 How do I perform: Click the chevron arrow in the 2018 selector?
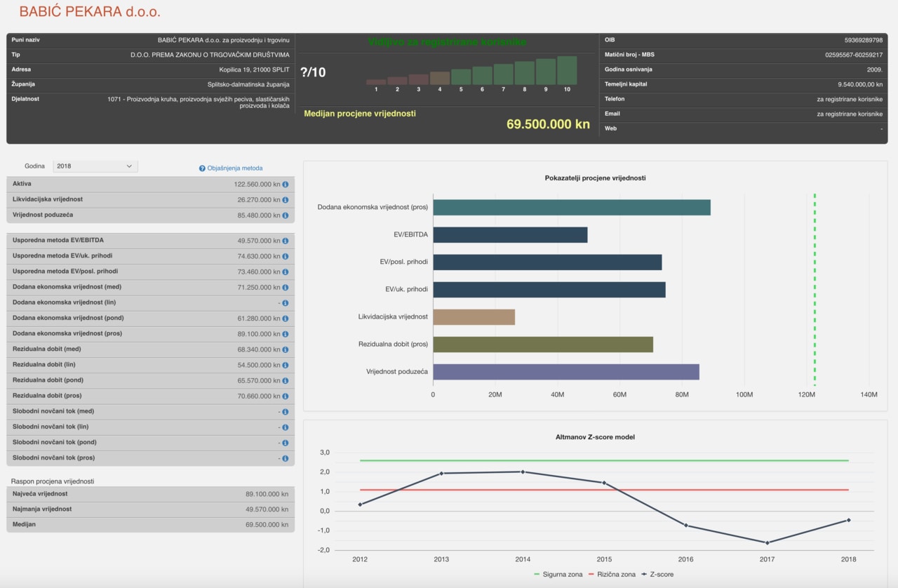129,166
